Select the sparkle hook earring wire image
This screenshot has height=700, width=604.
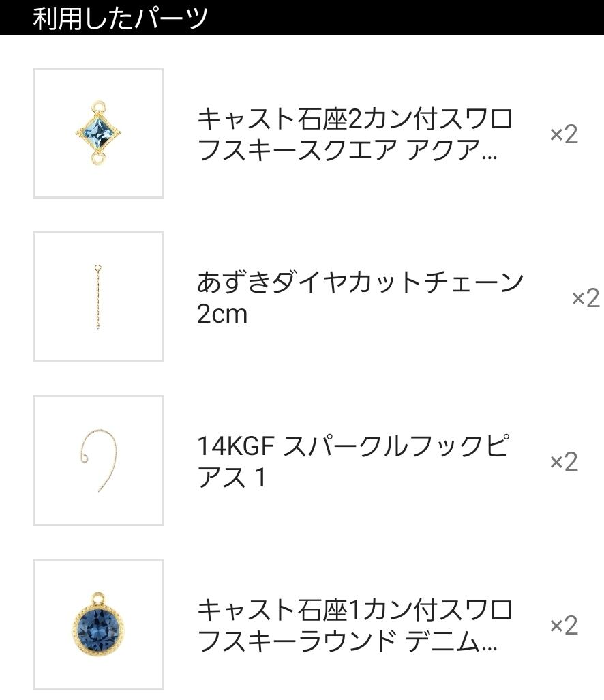(x=97, y=461)
